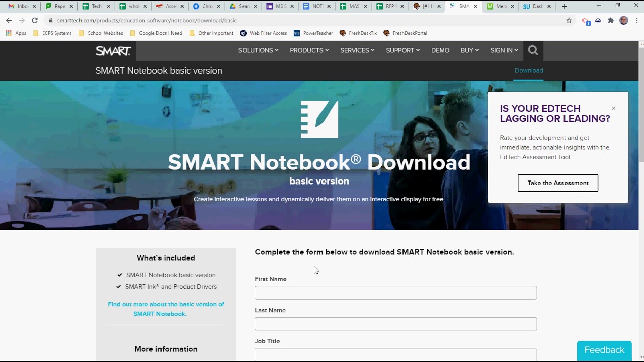Viewport: 644px width, 362px height.
Task: Close the EdTech assessment popup
Action: (613, 108)
